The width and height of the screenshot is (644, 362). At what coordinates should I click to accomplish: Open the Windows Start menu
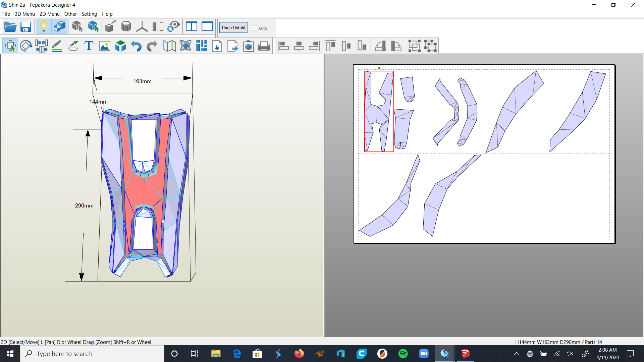click(x=10, y=354)
